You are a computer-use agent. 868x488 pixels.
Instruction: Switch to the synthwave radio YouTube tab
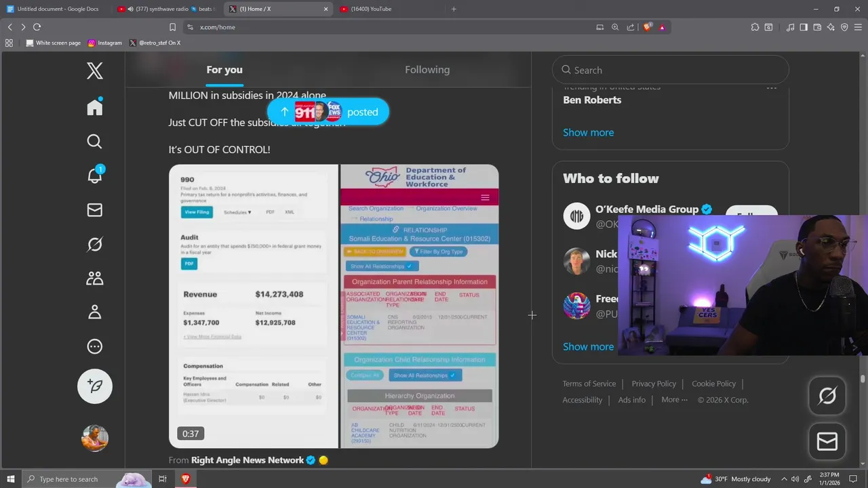tap(167, 9)
